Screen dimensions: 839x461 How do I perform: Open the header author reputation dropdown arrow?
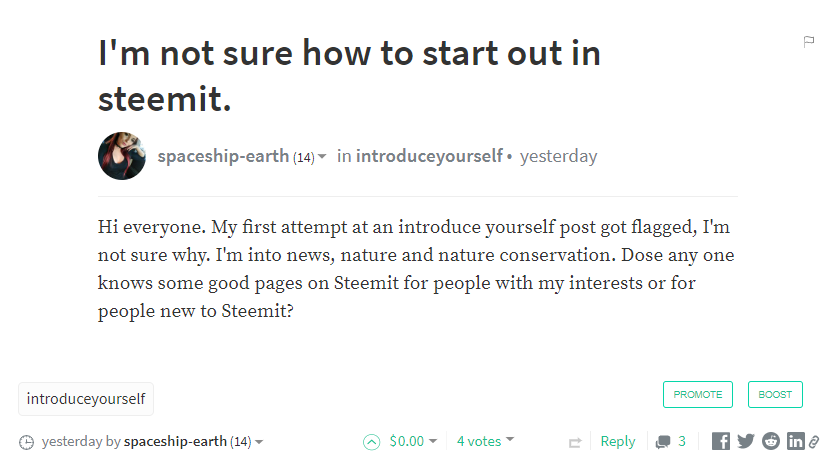tap(322, 157)
